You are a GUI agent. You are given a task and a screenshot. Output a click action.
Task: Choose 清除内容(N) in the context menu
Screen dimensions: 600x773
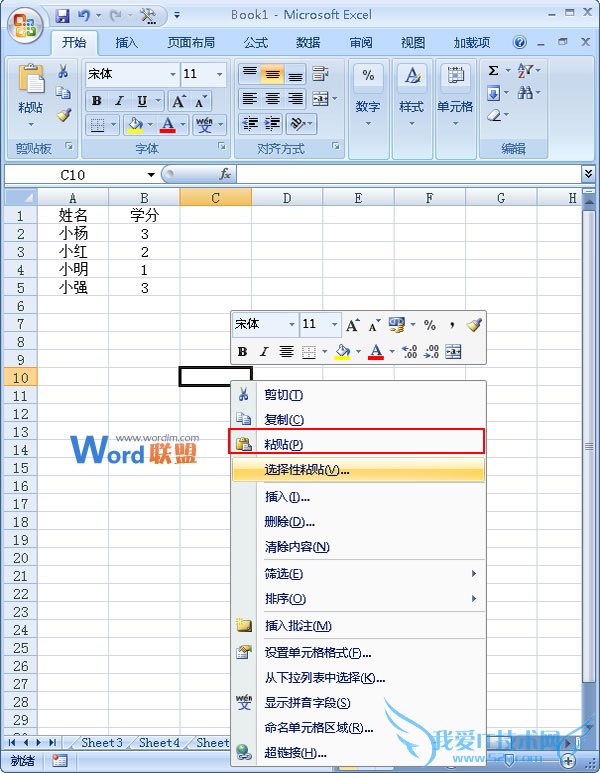(x=358, y=547)
